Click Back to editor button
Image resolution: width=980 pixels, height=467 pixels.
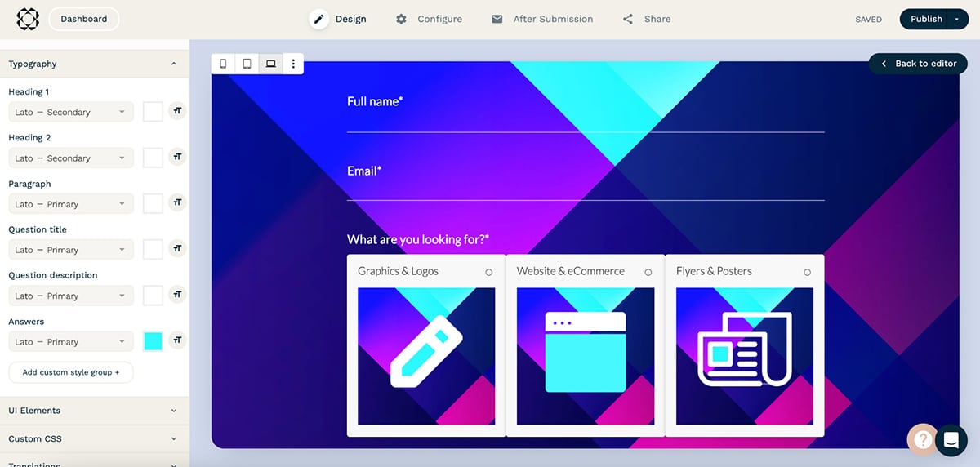tap(918, 64)
